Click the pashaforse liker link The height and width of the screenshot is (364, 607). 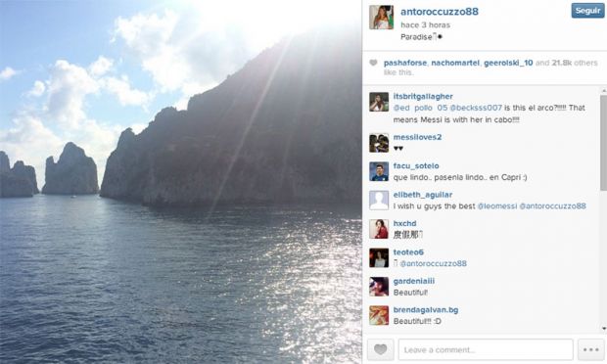tap(405, 63)
